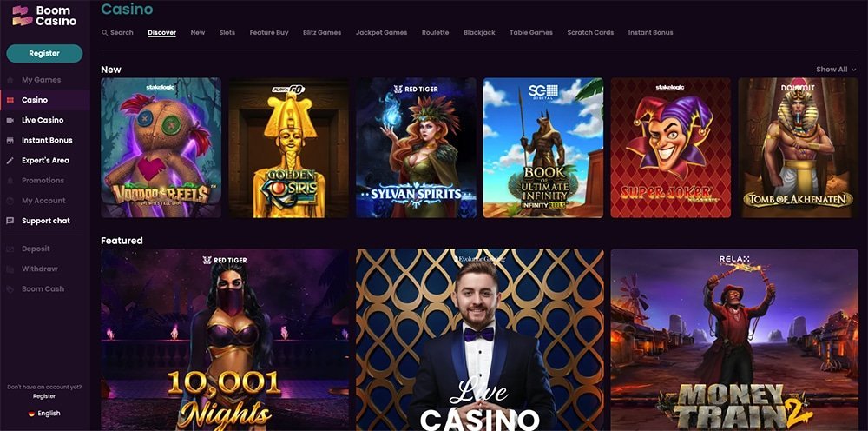Viewport: 868px width, 431px height.
Task: Click the green Register button
Action: click(x=44, y=53)
